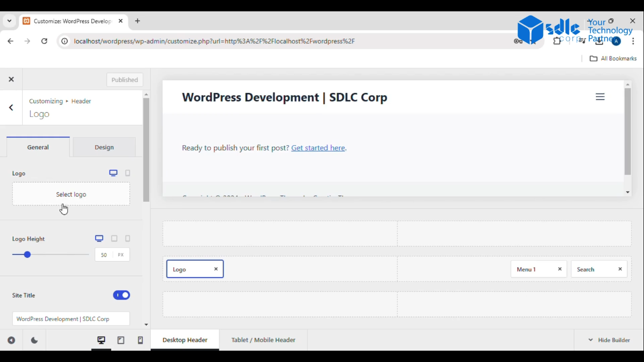644x362 pixels.
Task: Reload the browser page
Action: coord(44,41)
